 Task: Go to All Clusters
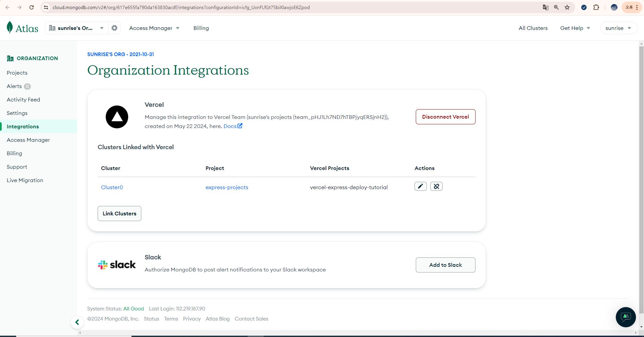(x=533, y=28)
